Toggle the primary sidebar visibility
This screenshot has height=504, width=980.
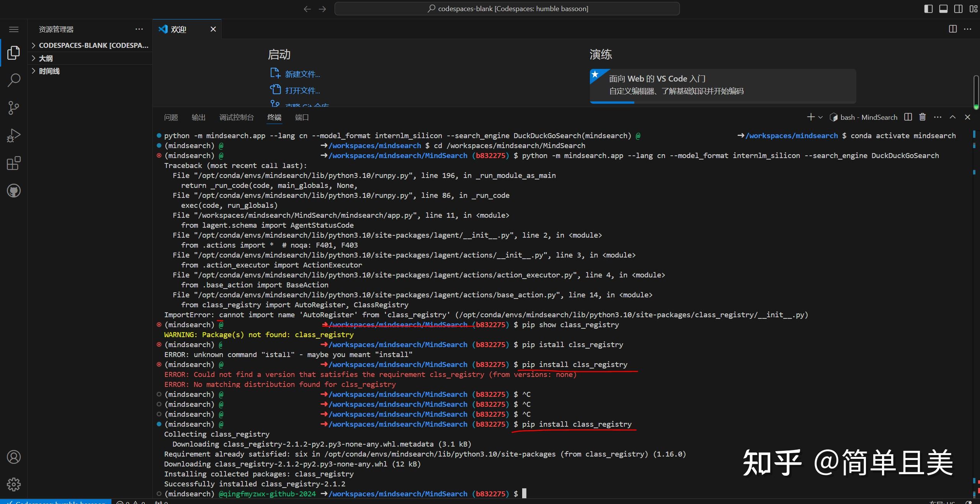[928, 8]
